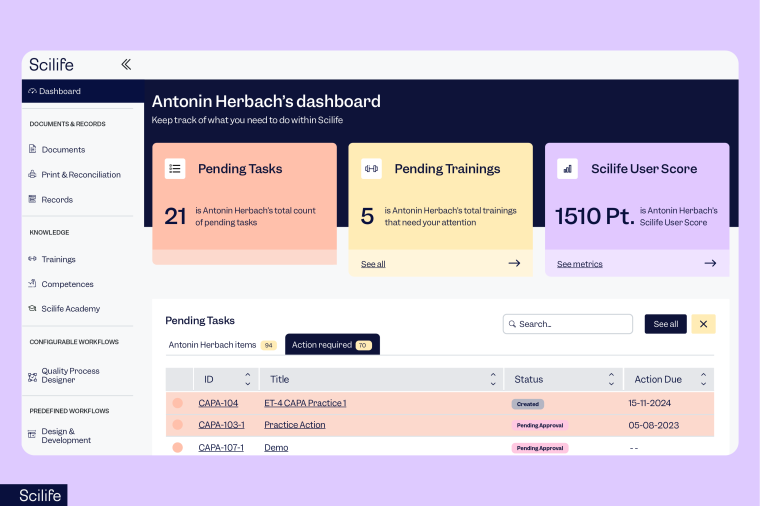
Task: Open Trainings from the sidebar
Action: [59, 259]
